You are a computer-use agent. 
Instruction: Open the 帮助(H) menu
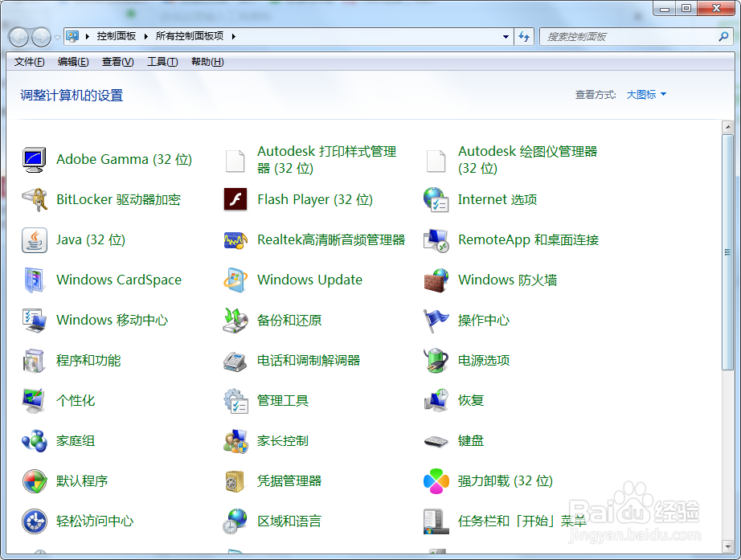coord(207,62)
